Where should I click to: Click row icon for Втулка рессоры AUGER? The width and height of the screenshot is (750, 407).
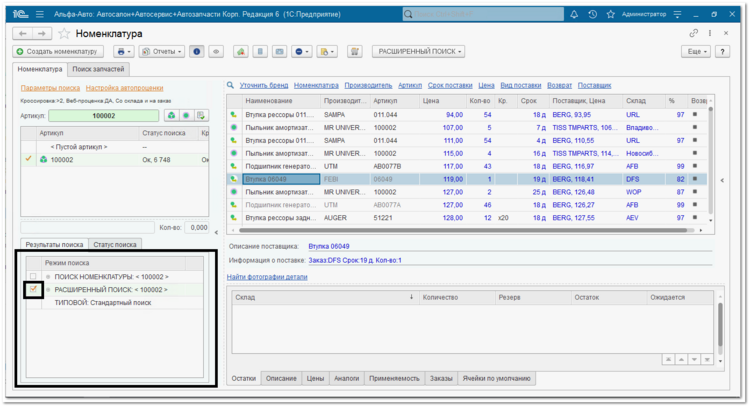click(234, 218)
